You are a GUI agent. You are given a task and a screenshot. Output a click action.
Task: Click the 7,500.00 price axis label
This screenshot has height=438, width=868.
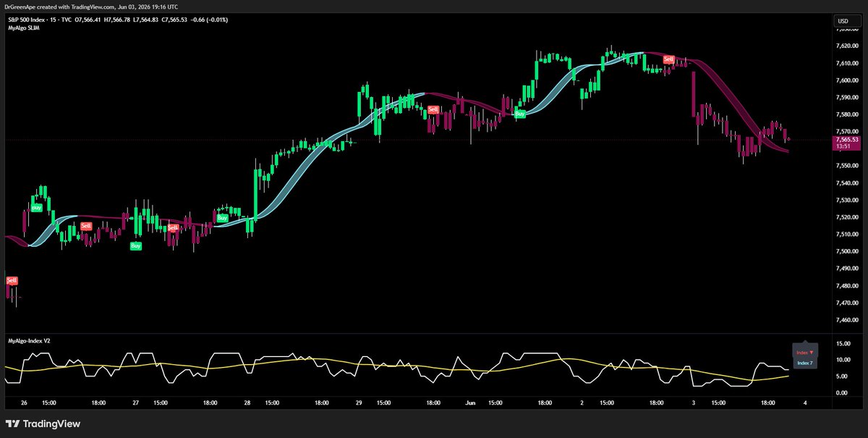tap(846, 252)
